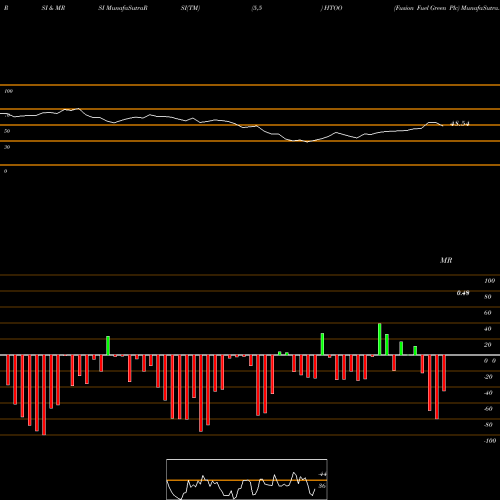Click the -20 label on MR axis
Viewport: 500px width, 500px height.
point(488,377)
